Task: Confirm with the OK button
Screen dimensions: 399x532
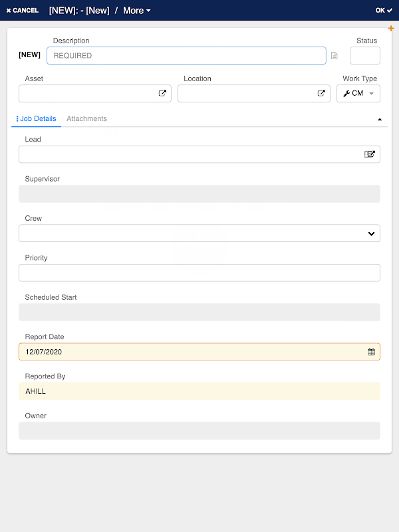Action: [384, 11]
